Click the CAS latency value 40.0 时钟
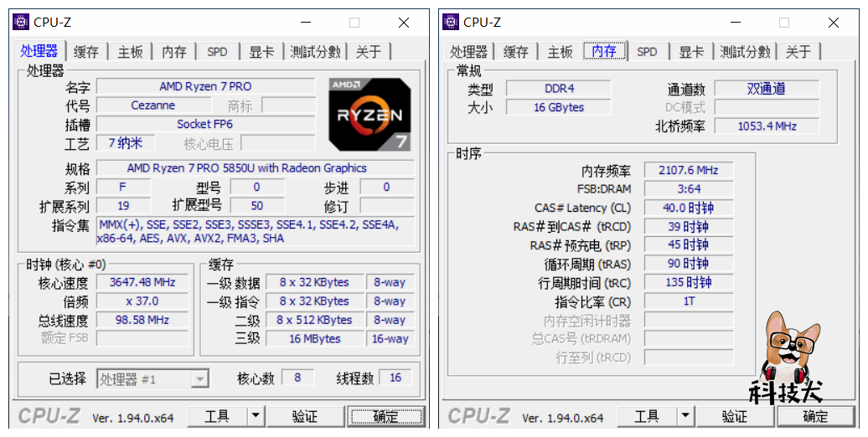 689,208
